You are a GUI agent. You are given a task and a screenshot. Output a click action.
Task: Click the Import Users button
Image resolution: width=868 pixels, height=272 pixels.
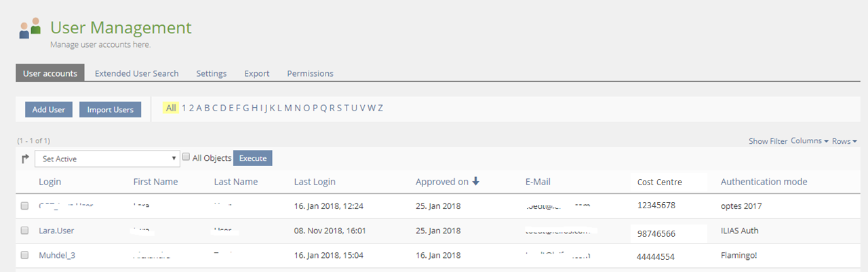pos(110,110)
